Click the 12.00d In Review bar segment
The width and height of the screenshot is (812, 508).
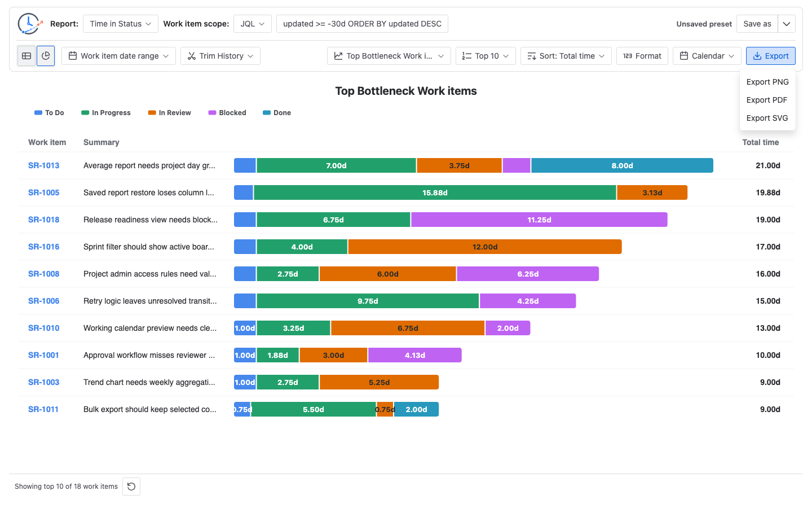[x=485, y=247]
